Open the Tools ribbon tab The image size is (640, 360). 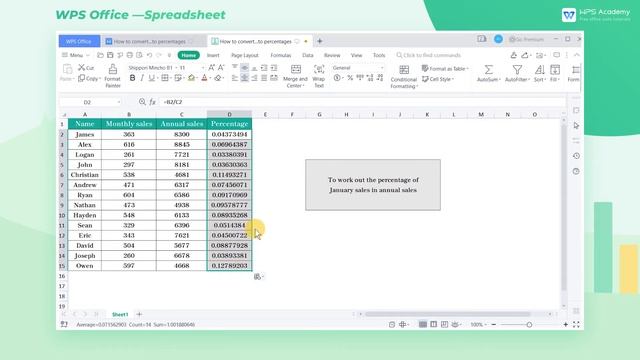[379, 55]
